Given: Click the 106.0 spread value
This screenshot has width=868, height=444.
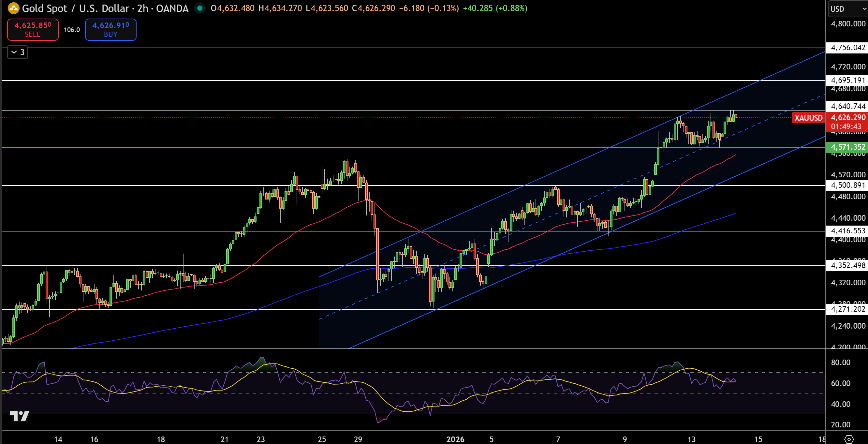Looking at the screenshot, I should click(72, 30).
